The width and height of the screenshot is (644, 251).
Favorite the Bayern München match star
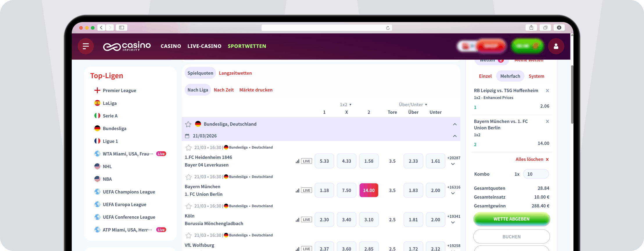(x=188, y=177)
